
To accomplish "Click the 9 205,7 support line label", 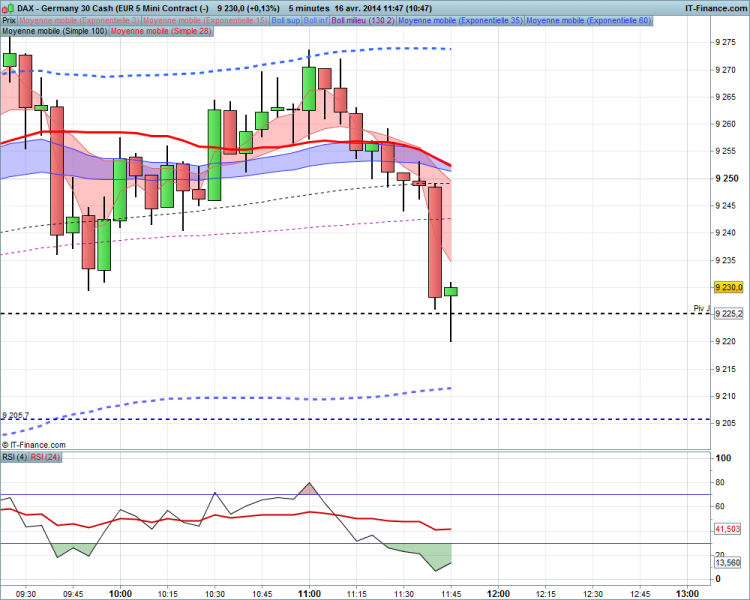I will click(15, 415).
